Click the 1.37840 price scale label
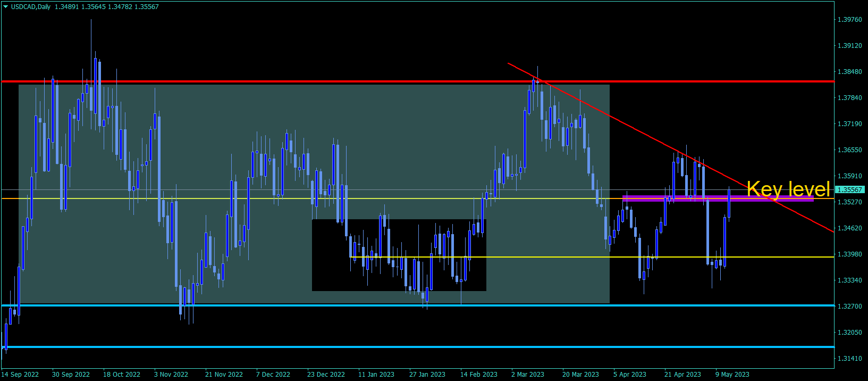868x381 pixels. 849,98
